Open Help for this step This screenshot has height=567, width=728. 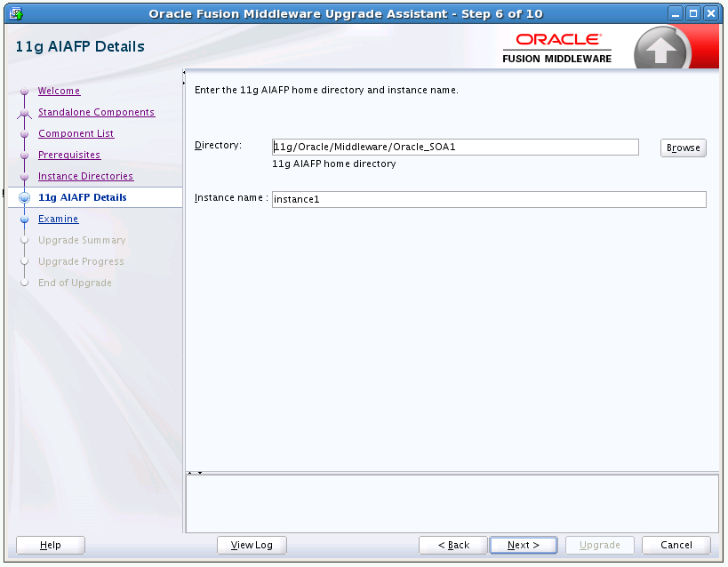click(51, 545)
